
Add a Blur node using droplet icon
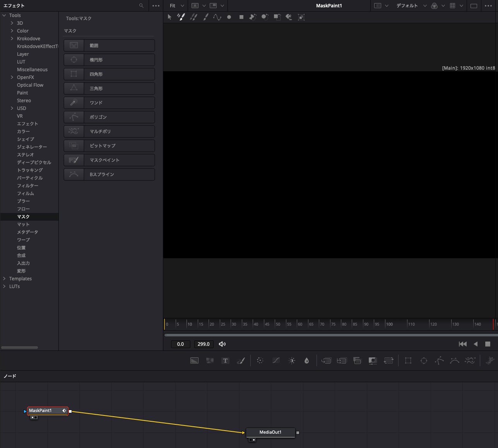(x=307, y=360)
